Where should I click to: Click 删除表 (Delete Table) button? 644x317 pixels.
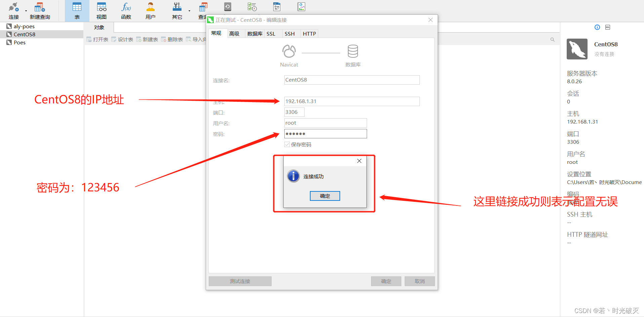(172, 40)
